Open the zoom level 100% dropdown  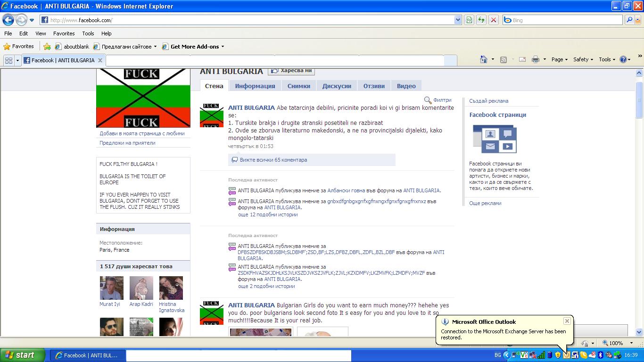tap(631, 343)
